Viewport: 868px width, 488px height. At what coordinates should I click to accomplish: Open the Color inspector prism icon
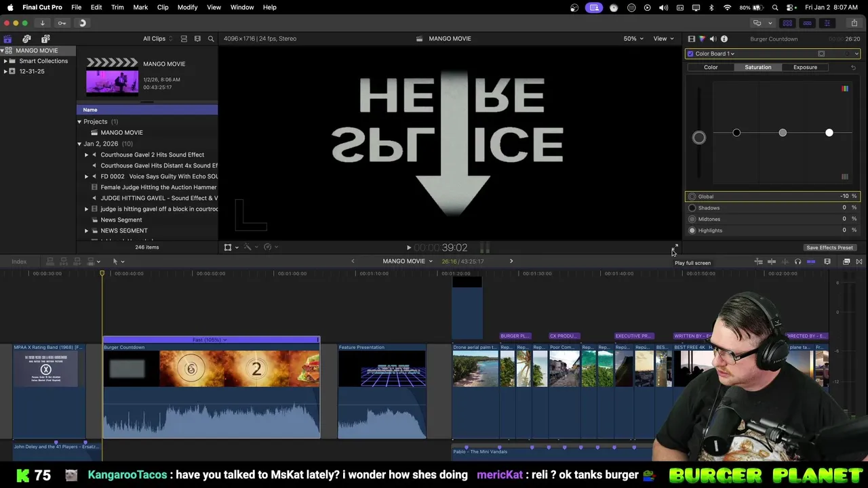click(702, 39)
